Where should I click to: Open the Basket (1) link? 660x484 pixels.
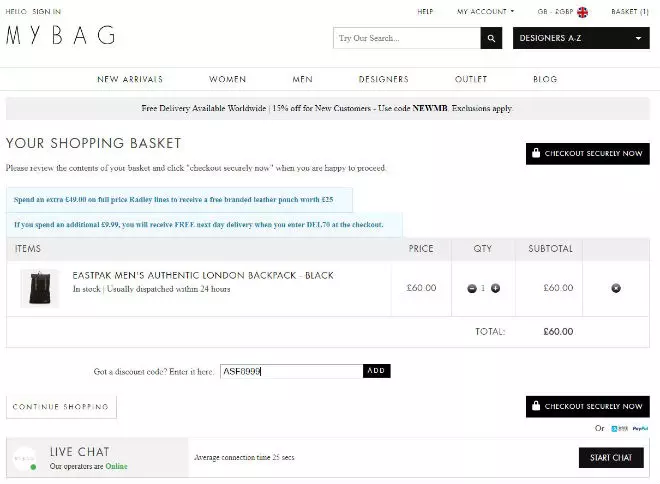(630, 12)
